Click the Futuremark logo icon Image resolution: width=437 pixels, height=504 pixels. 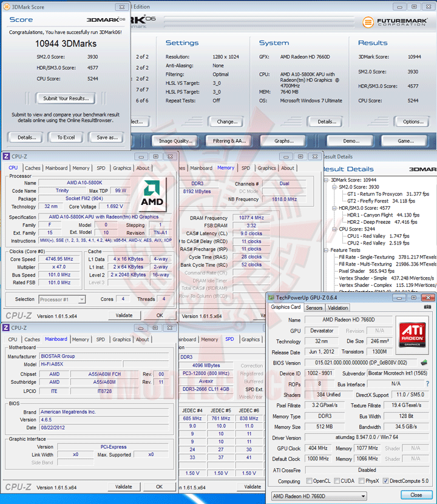(368, 22)
